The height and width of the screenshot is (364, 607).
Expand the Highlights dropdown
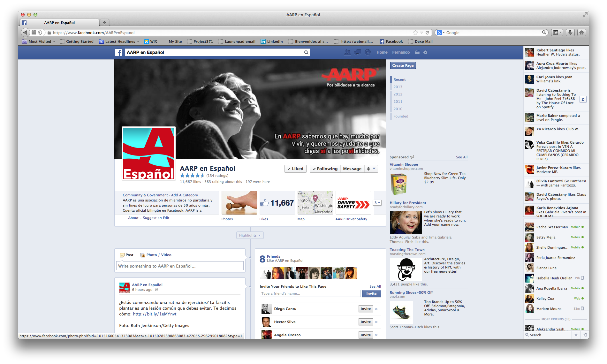(x=250, y=235)
